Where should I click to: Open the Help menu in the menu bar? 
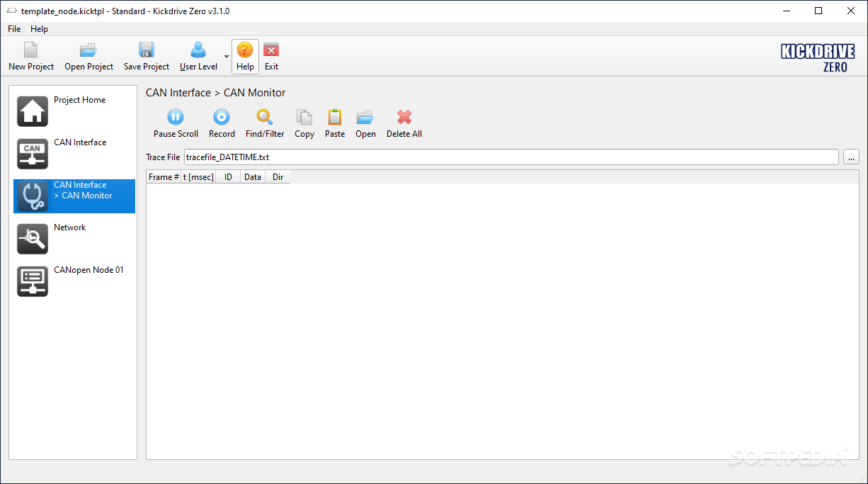click(x=39, y=29)
